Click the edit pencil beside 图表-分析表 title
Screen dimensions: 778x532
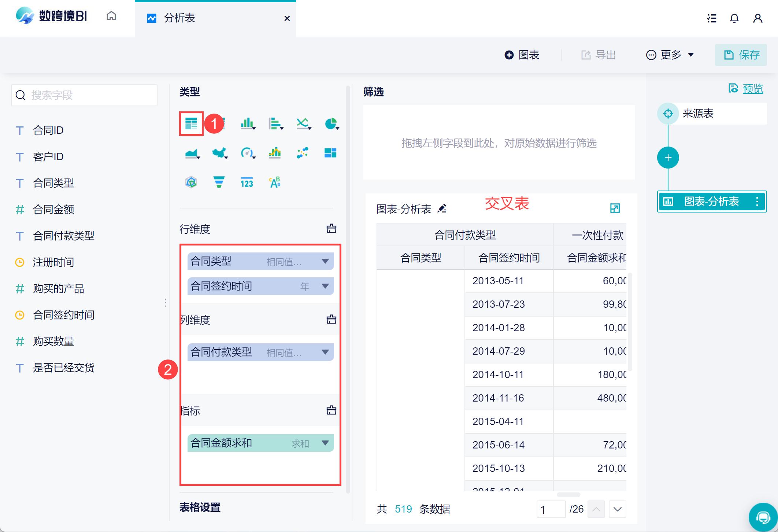point(442,208)
